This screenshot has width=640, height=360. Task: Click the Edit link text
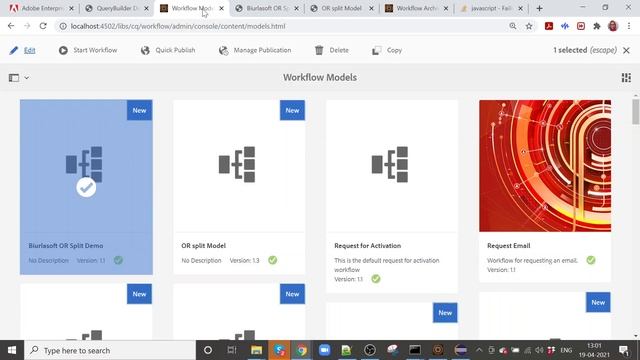29,50
